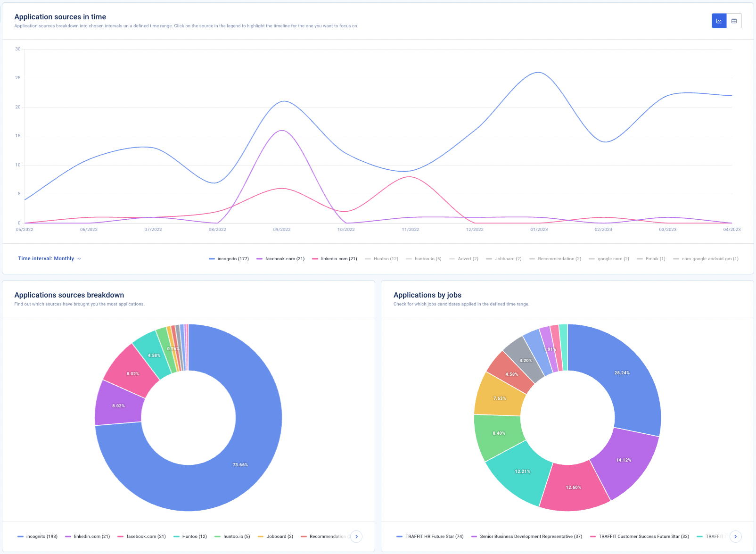Image resolution: width=756 pixels, height=554 pixels.
Task: Click the 01/2023 x-axis label
Action: point(539,230)
